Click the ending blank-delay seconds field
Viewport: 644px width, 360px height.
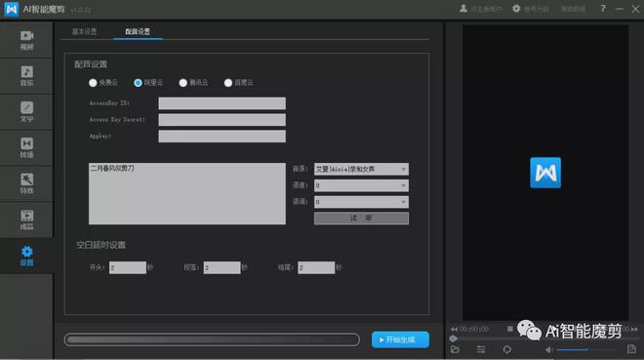(316, 267)
